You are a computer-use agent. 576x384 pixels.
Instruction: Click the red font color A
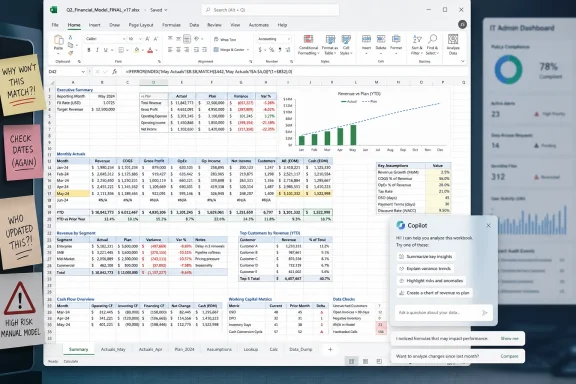point(150,50)
